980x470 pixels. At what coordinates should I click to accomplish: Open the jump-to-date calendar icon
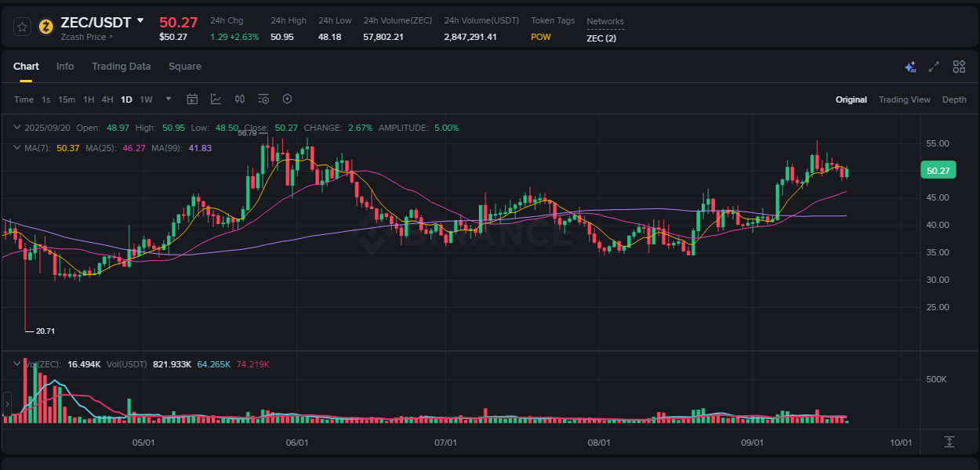tap(192, 99)
